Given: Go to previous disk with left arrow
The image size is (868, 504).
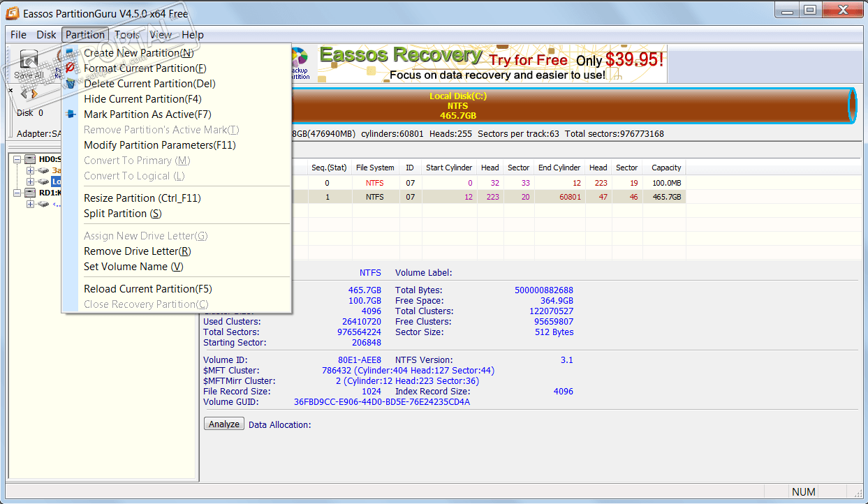Looking at the screenshot, I should point(24,94).
